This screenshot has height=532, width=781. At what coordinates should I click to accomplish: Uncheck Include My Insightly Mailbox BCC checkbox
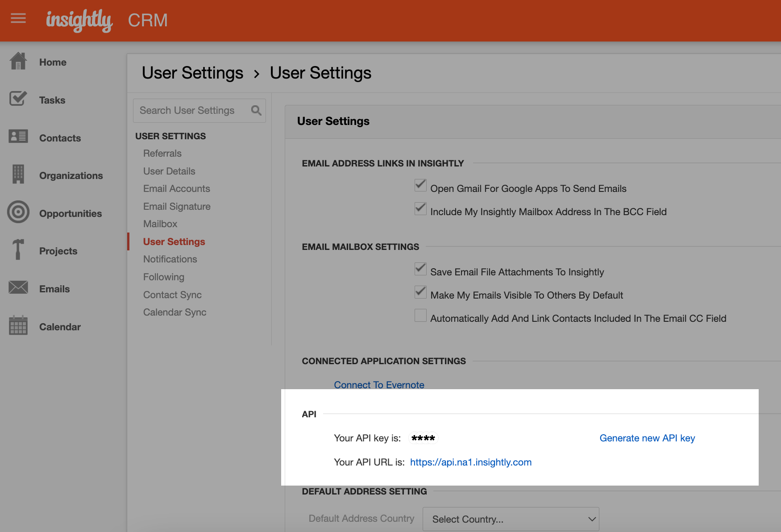pyautogui.click(x=420, y=208)
